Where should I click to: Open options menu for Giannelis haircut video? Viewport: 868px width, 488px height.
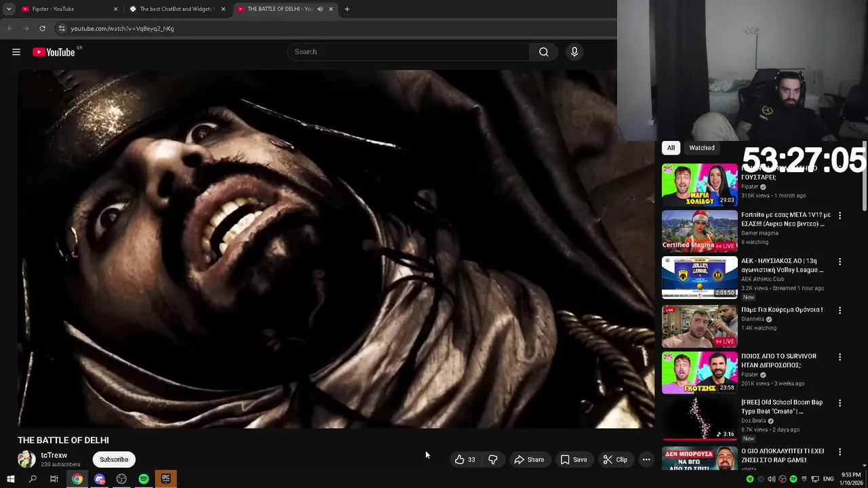coord(840,310)
